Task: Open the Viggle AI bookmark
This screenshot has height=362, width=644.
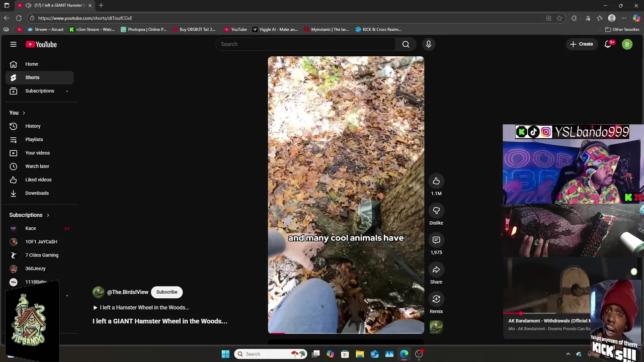Action: pos(275,30)
